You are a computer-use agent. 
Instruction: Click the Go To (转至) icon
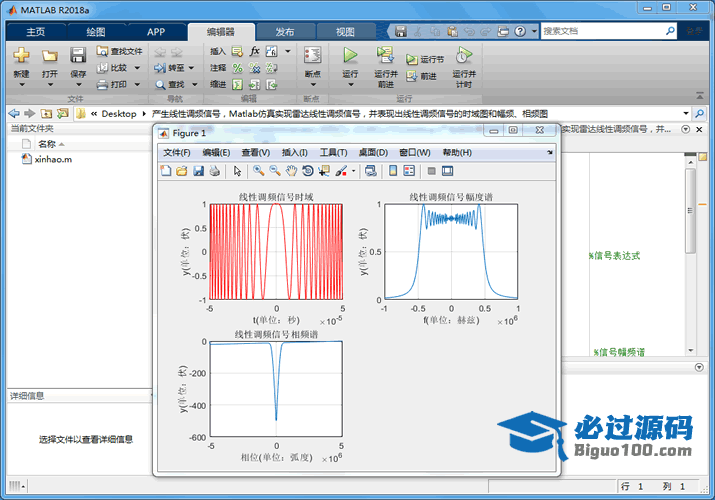point(160,68)
